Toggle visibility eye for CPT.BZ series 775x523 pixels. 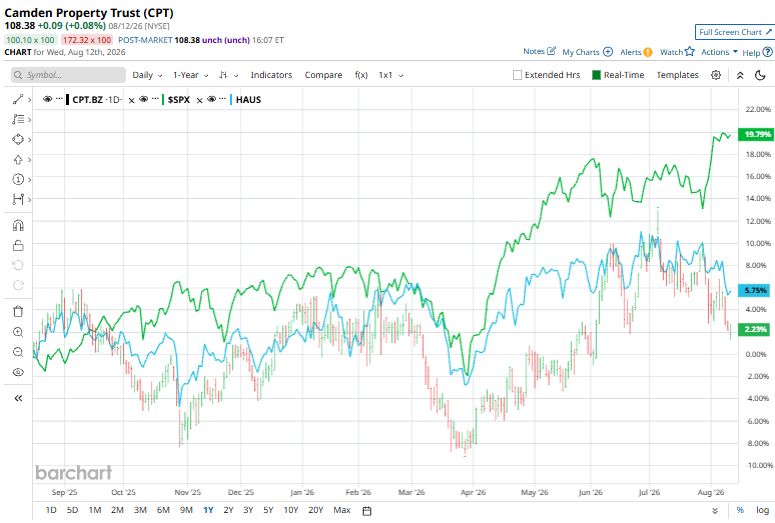click(x=47, y=99)
